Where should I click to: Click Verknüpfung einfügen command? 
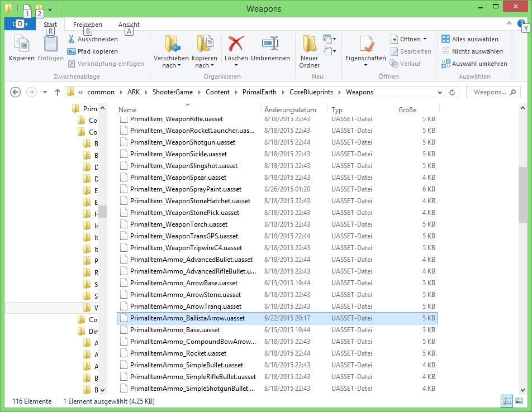pyautogui.click(x=106, y=64)
